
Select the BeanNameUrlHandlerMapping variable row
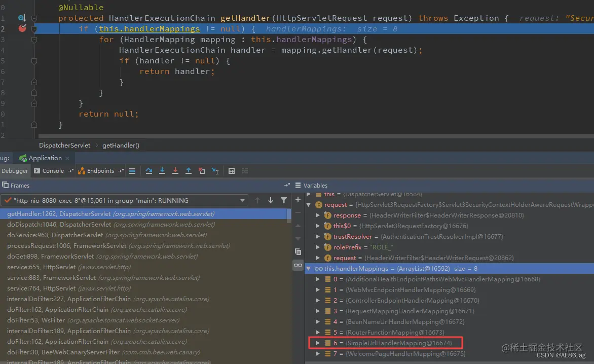click(449, 321)
